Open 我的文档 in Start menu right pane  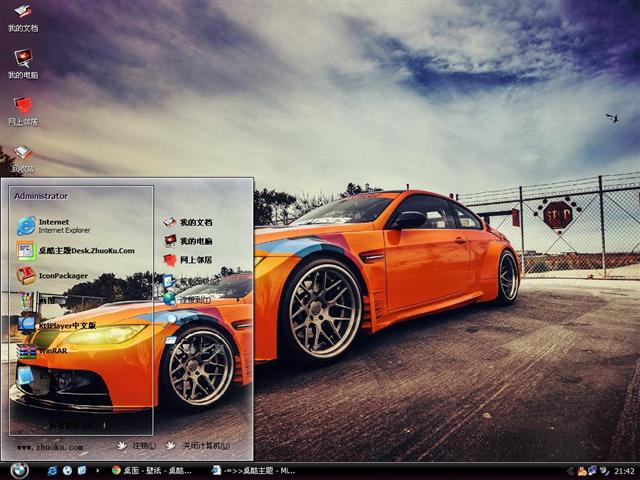click(x=194, y=222)
